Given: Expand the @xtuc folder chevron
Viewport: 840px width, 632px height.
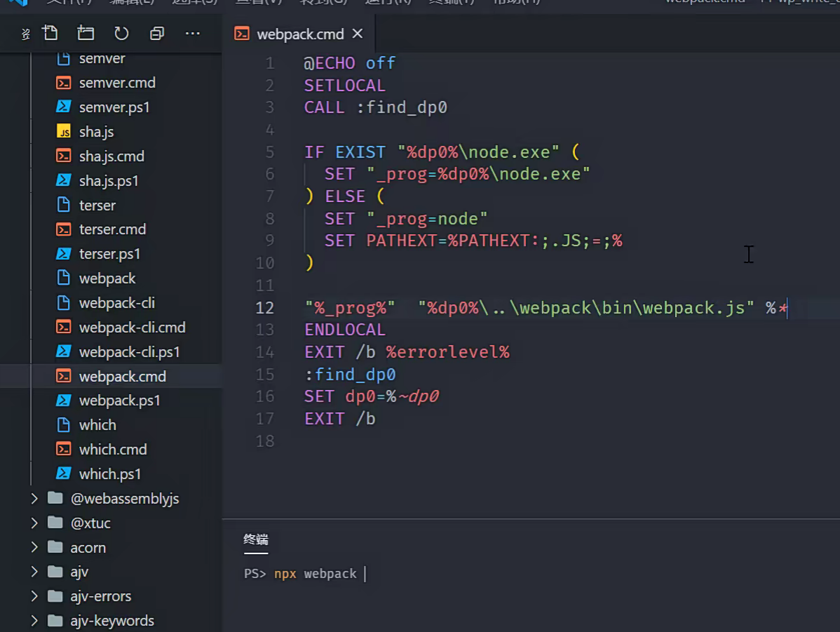Looking at the screenshot, I should pyautogui.click(x=34, y=523).
